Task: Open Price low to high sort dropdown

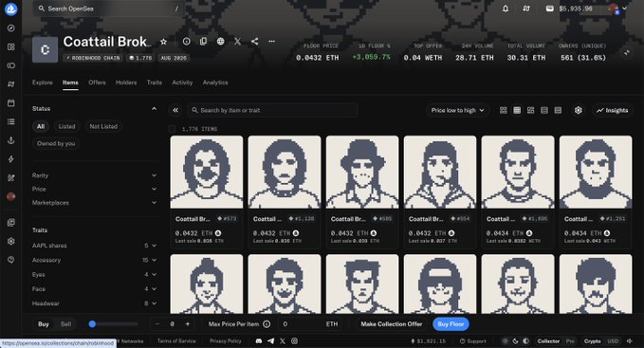Action: coord(457,110)
